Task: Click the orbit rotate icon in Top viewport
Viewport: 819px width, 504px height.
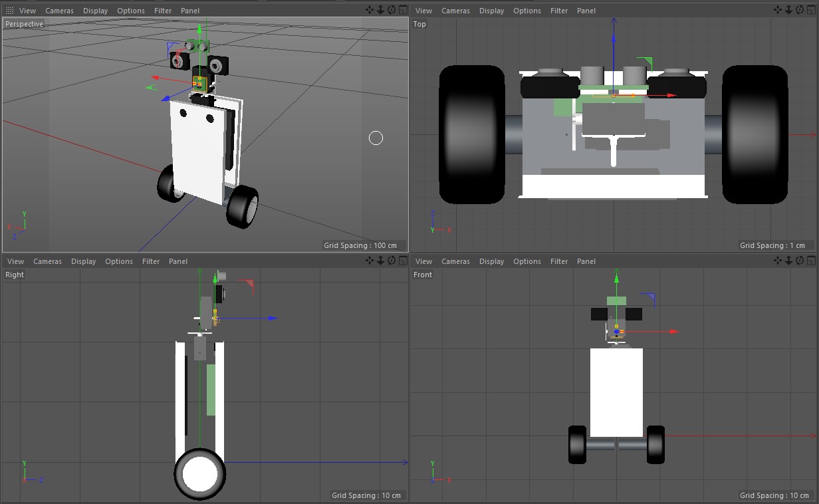Action: point(800,10)
